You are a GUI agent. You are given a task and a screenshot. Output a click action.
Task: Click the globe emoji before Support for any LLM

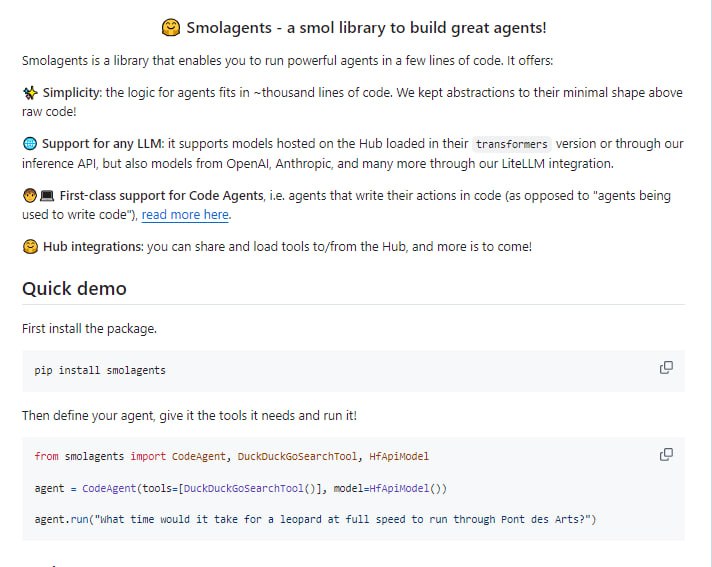(30, 144)
